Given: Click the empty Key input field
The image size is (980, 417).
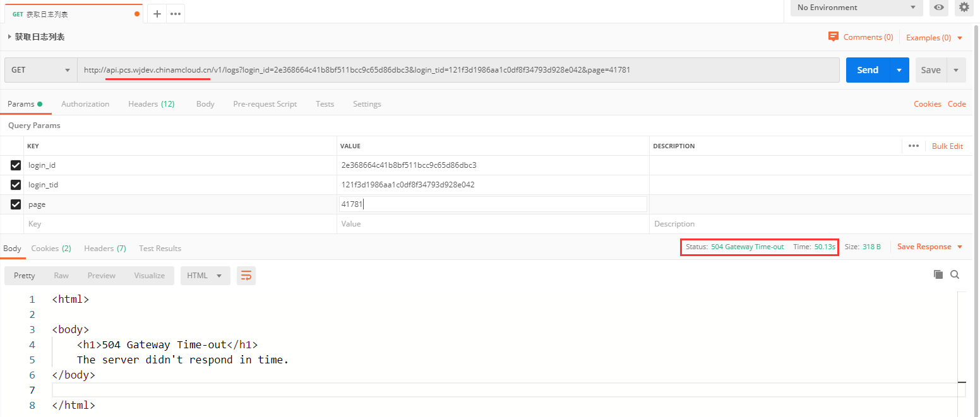Looking at the screenshot, I should [180, 224].
